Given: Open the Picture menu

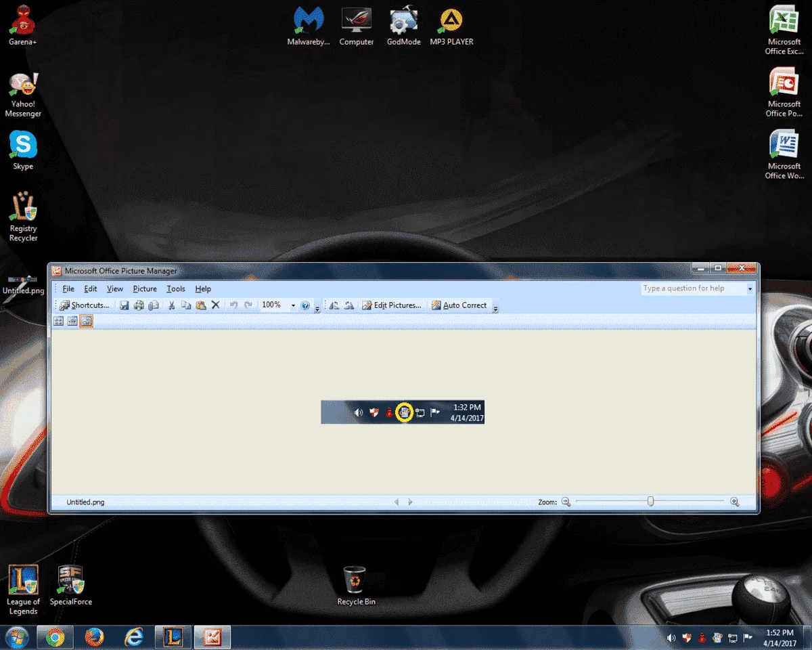Looking at the screenshot, I should pyautogui.click(x=145, y=288).
